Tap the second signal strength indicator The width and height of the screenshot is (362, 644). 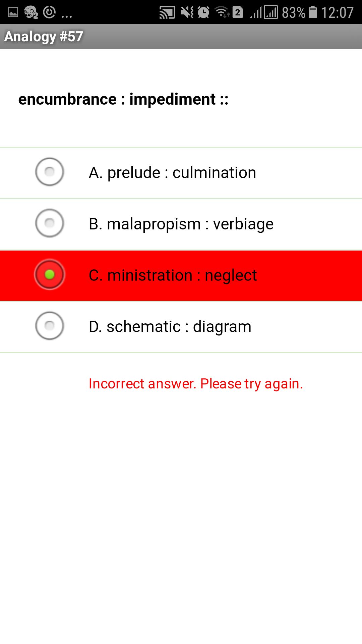click(270, 12)
